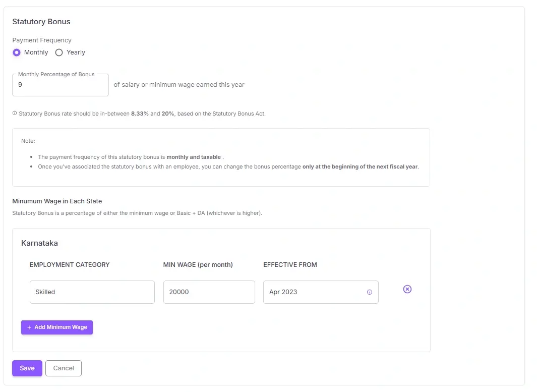The height and width of the screenshot is (392, 537).
Task: Open the Employment Category field showing Skilled
Action: pos(92,292)
